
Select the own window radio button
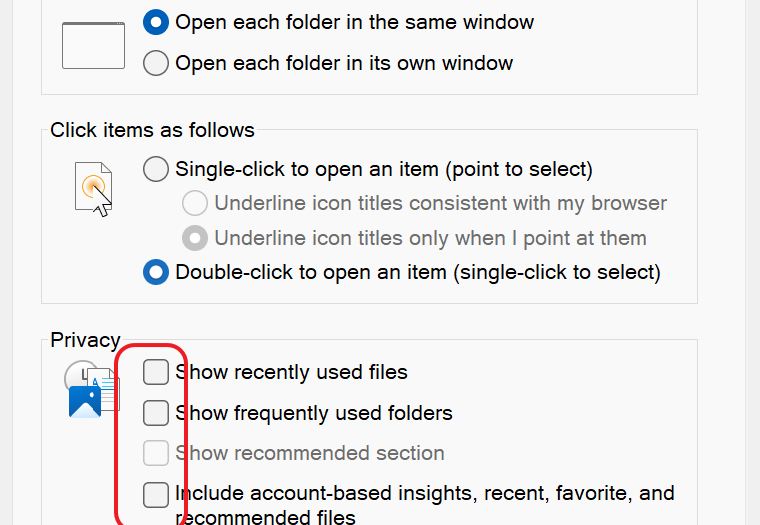pos(156,63)
